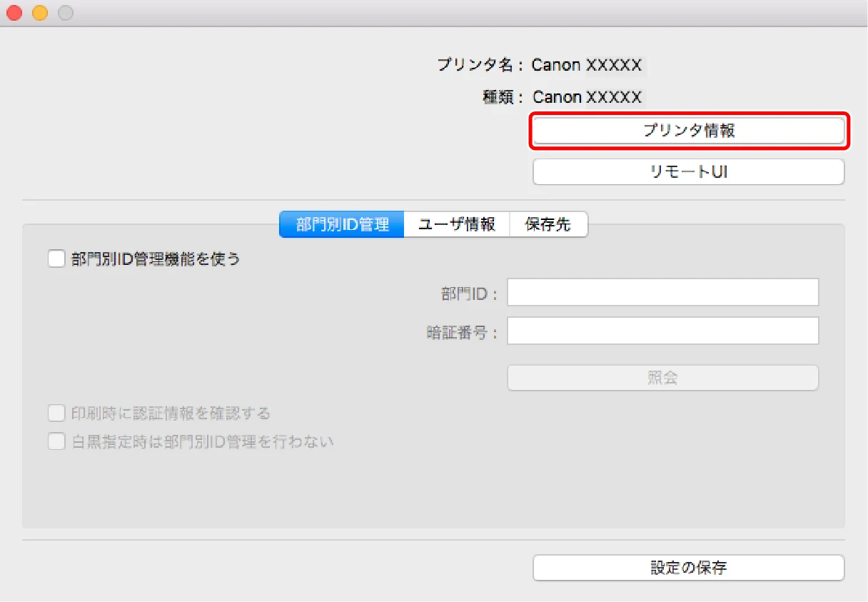This screenshot has width=868, height=602.
Task: Toggle 白黒指定時は部門別ID管理を行わない checkbox
Action: (x=56, y=441)
